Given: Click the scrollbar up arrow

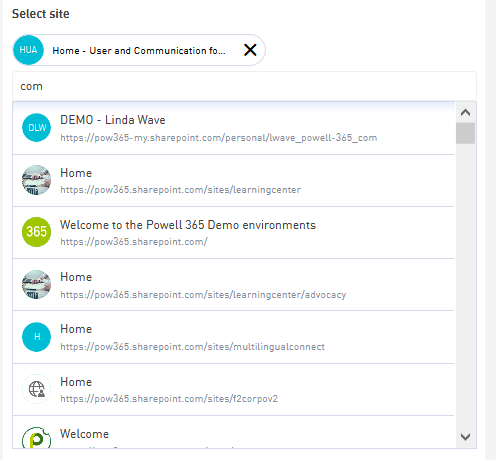Looking at the screenshot, I should tap(465, 113).
